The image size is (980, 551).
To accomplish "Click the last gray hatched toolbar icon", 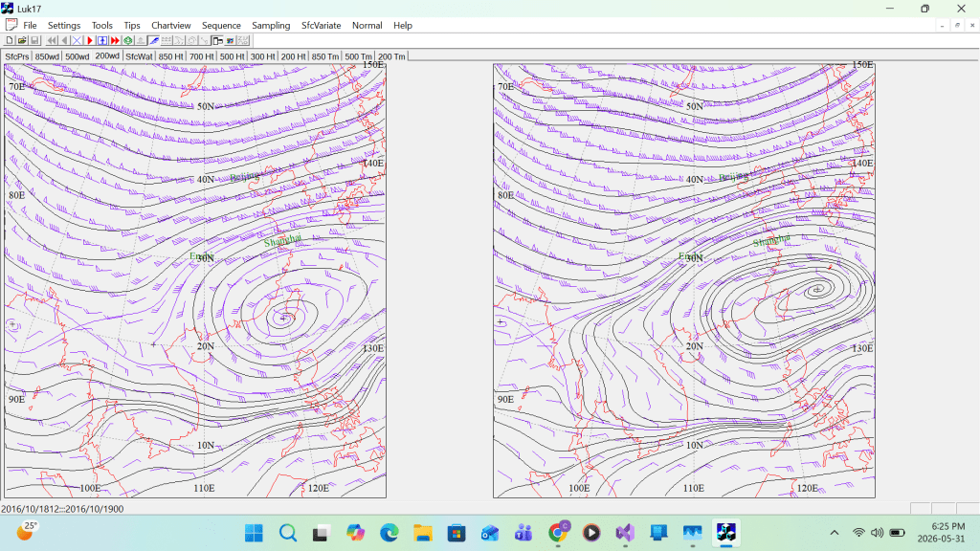I will (x=243, y=40).
